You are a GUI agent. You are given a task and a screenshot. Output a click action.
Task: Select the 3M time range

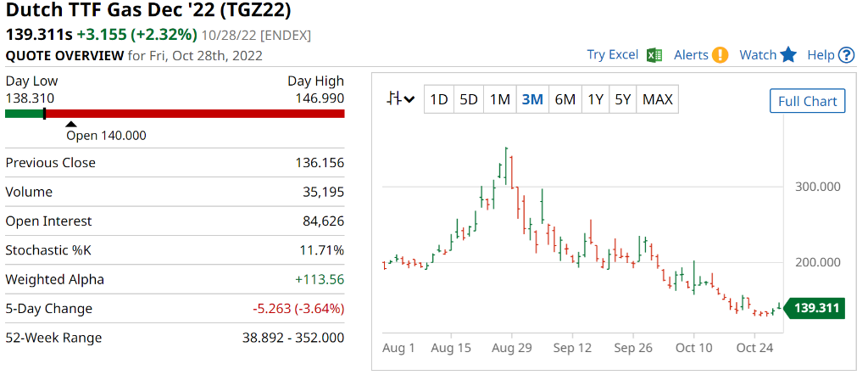[x=532, y=99]
